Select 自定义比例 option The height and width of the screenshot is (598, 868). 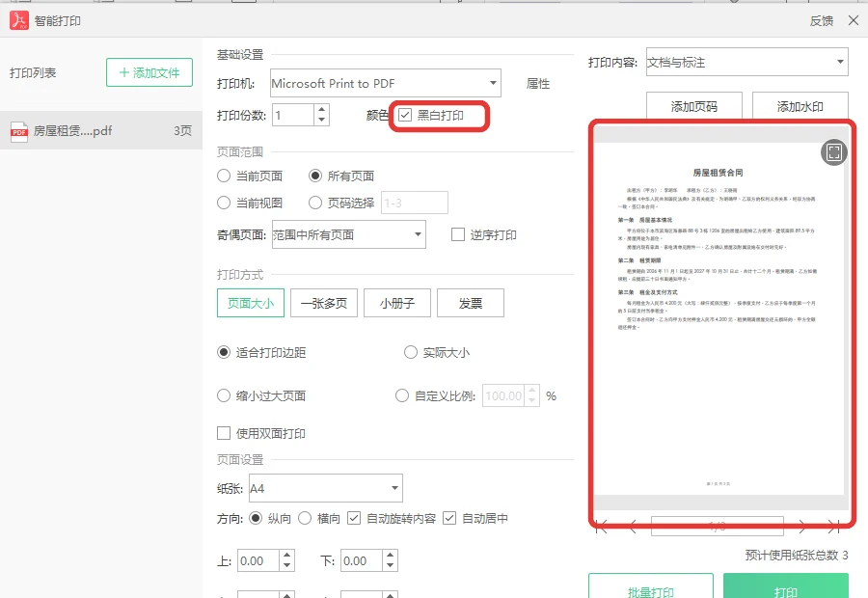tap(402, 395)
